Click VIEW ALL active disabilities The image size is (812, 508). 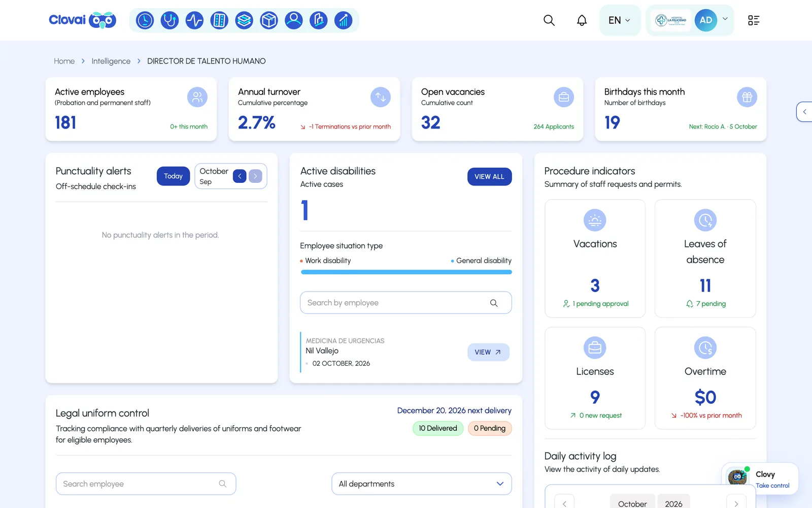[x=489, y=177]
